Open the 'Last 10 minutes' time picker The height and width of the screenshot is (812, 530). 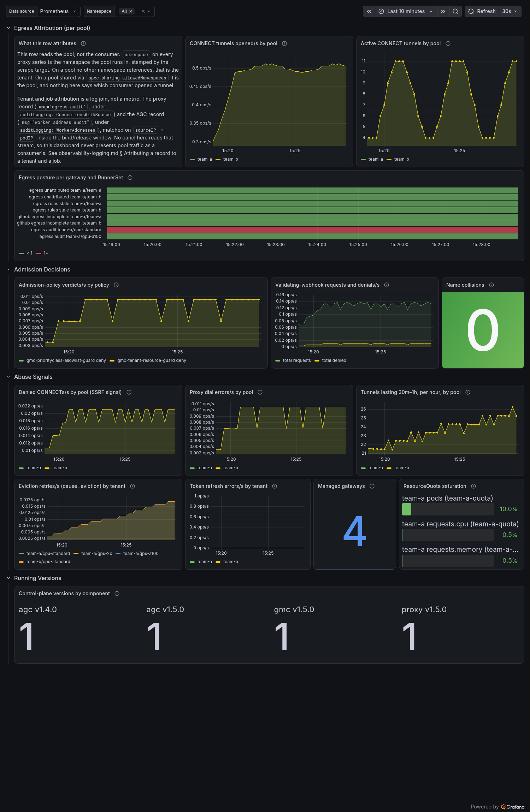(x=406, y=11)
